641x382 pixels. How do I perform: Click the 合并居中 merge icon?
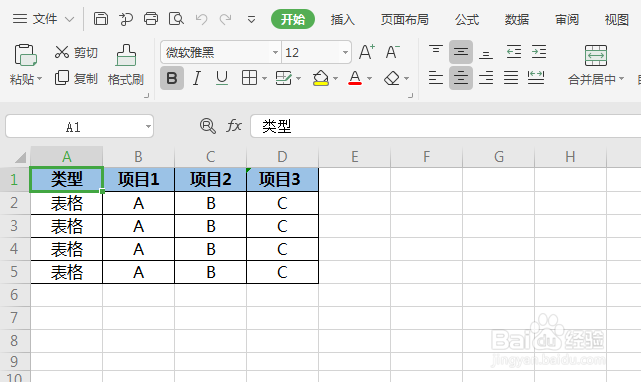tap(596, 56)
